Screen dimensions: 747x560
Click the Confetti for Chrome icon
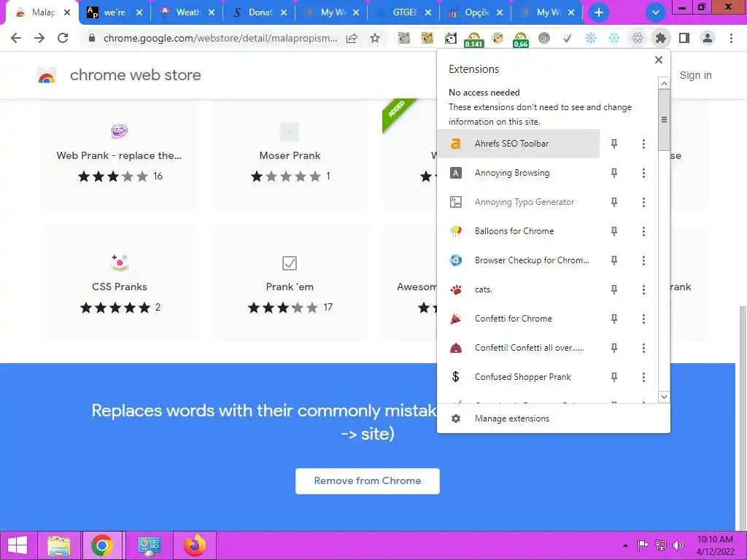(x=456, y=319)
